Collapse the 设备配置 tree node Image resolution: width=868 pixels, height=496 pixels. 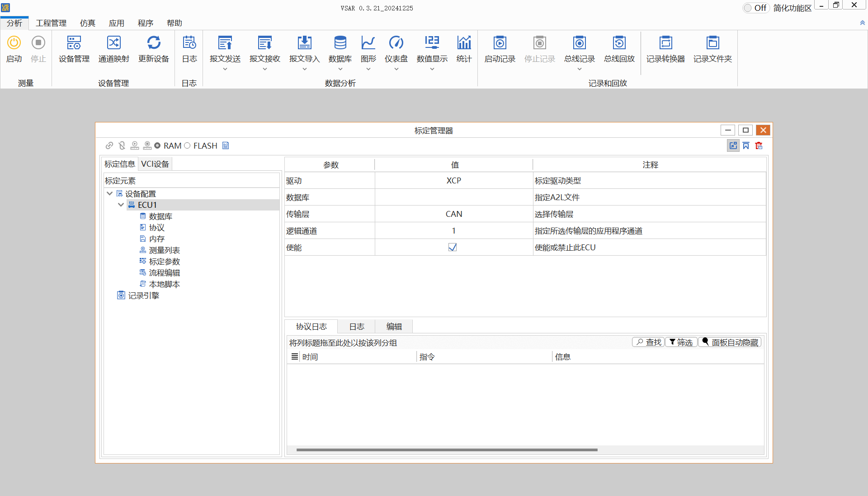(109, 193)
